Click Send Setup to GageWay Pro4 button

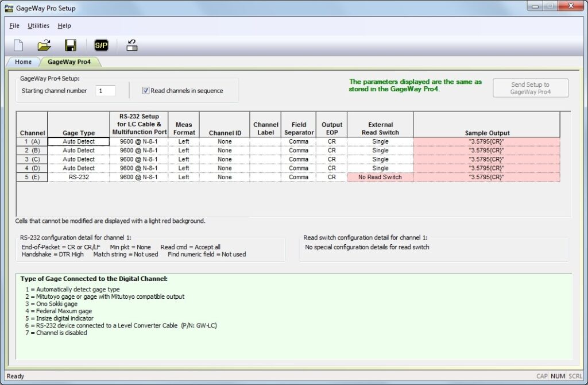530,88
